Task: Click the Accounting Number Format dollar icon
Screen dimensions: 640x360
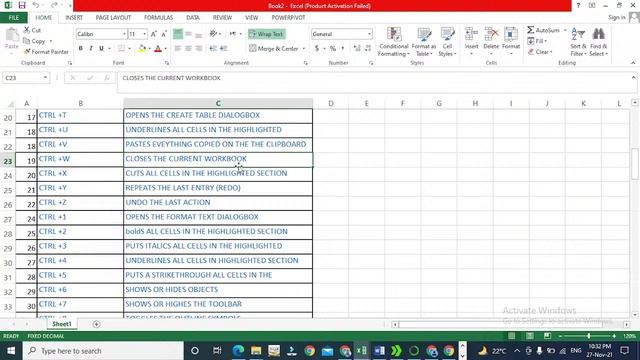Action: click(317, 48)
